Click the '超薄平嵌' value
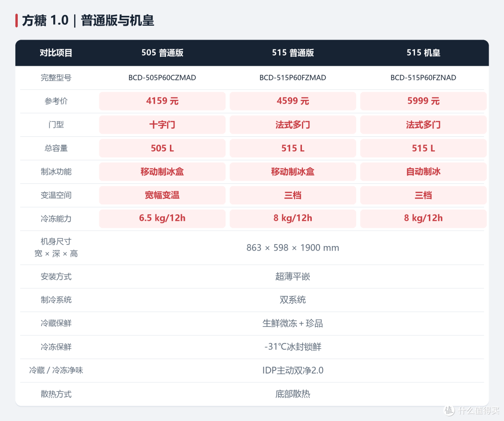504x421 pixels. click(293, 276)
